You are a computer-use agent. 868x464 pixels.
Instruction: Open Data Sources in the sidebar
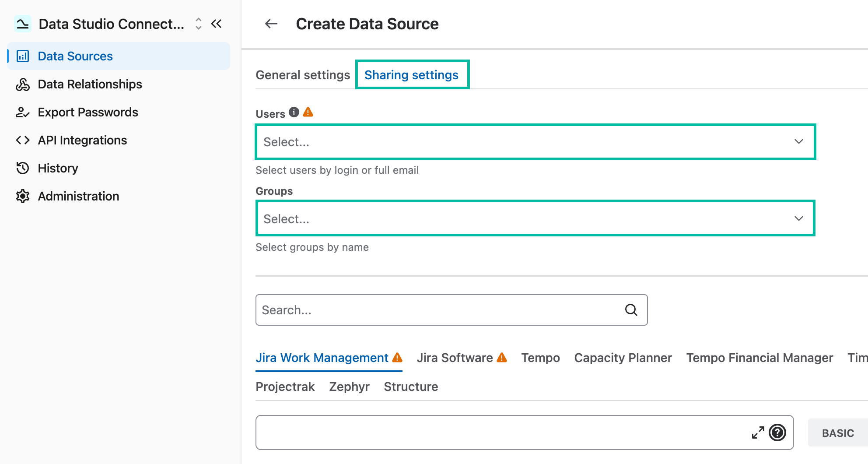pyautogui.click(x=119, y=56)
